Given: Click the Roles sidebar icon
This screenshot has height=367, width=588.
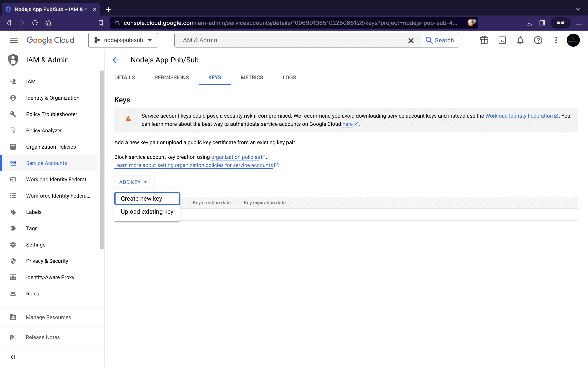Looking at the screenshot, I should 13,293.
